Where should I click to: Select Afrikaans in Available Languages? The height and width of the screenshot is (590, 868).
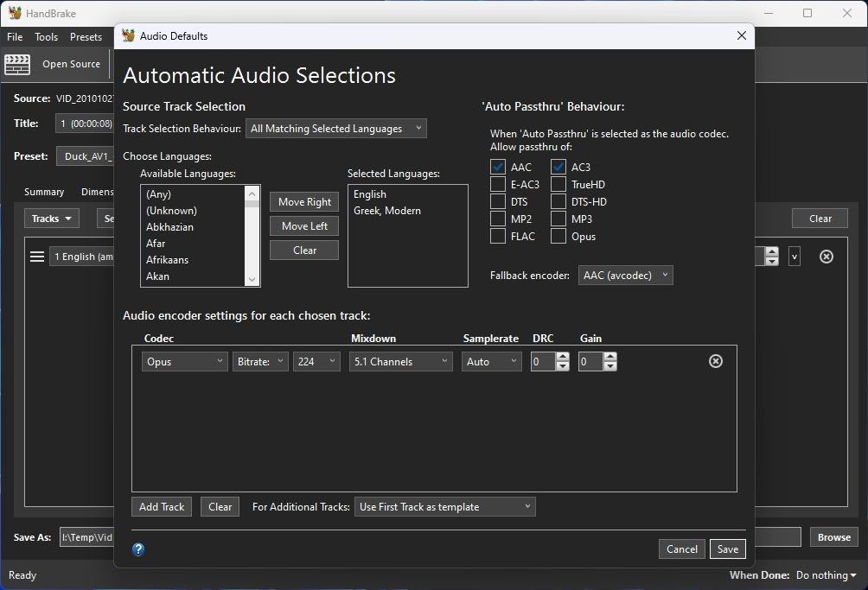point(167,259)
